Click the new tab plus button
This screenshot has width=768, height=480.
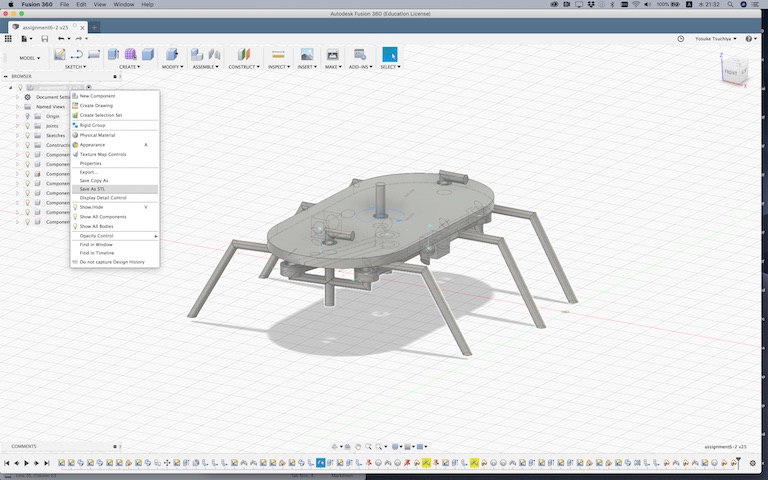[94, 27]
